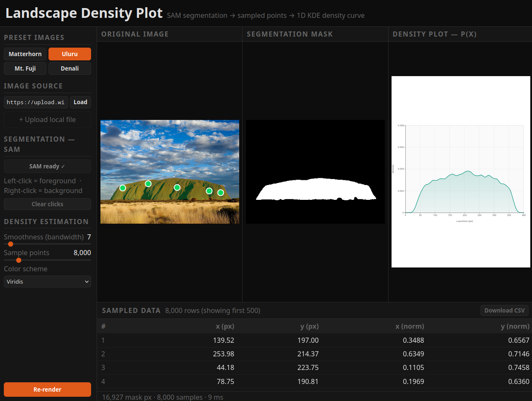Click the density curve plot
Screen dimensions: 532x401
(x=461, y=172)
